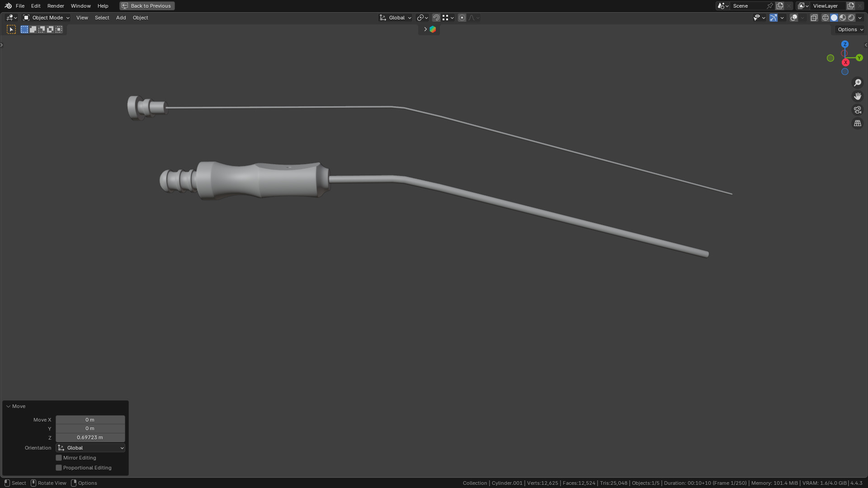Open the scene browse icon dropdown
868x488 pixels.
(x=723, y=6)
